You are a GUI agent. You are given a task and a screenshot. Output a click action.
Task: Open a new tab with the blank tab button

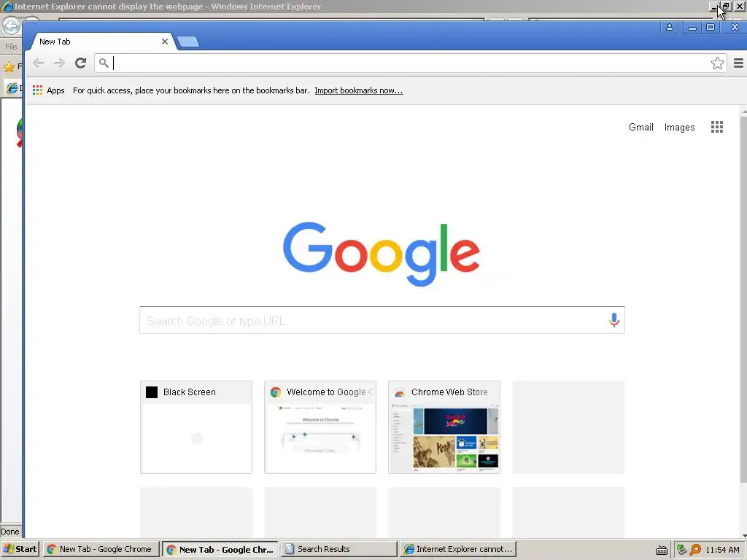[188, 42]
